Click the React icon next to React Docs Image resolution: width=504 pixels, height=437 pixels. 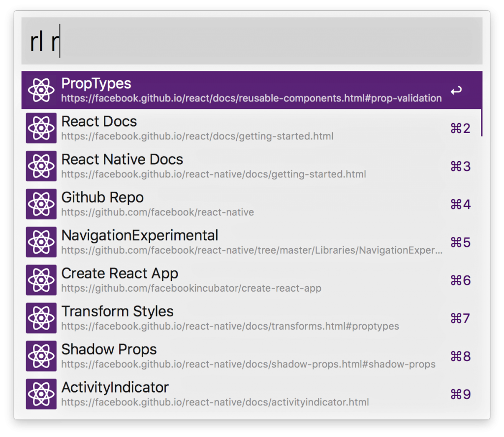(x=41, y=128)
